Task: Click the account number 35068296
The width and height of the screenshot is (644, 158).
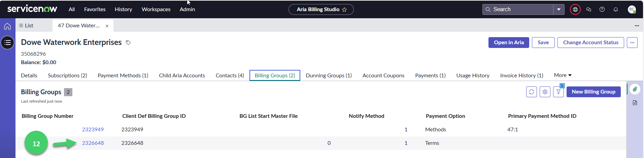Action: [x=33, y=54]
